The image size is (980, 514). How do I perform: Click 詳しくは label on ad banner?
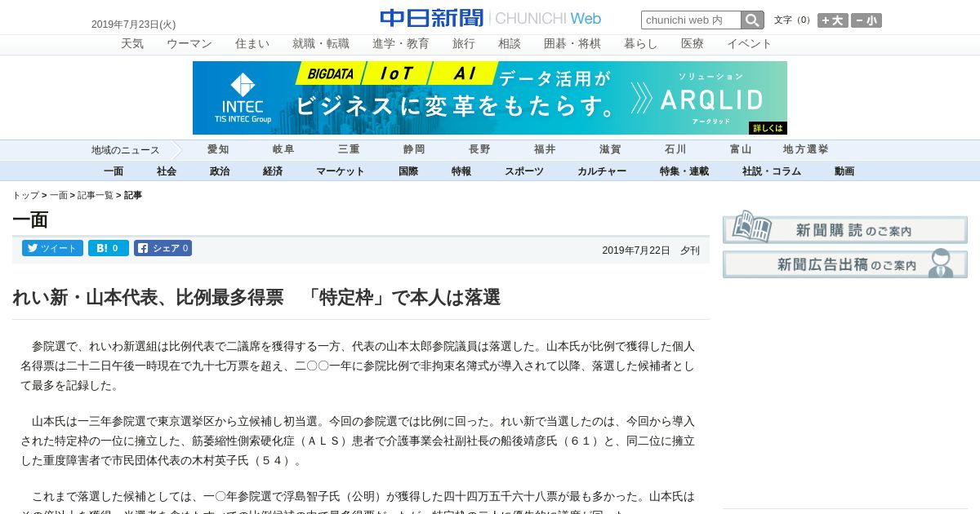768,128
